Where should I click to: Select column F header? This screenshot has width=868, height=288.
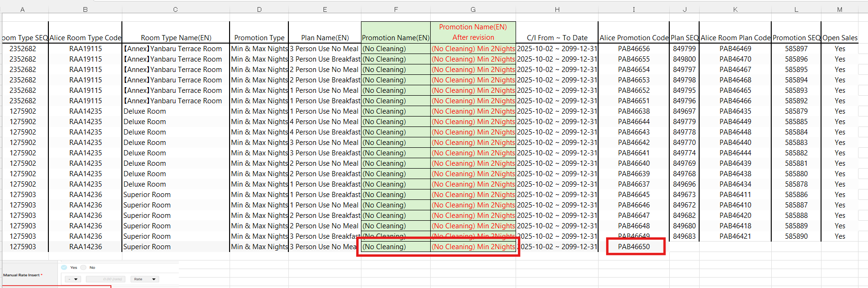(396, 9)
